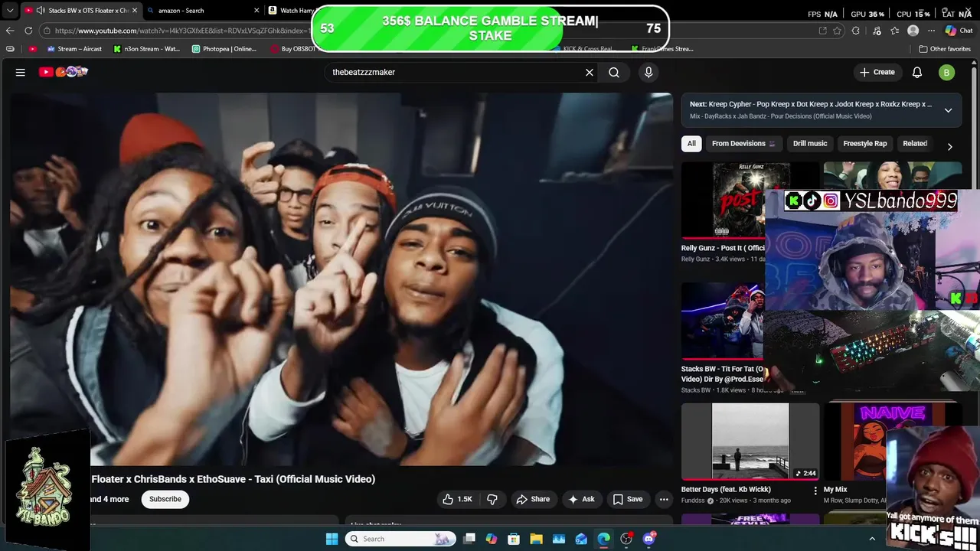The width and height of the screenshot is (980, 551).
Task: Select the Freestyle Rap chip
Action: point(865,144)
